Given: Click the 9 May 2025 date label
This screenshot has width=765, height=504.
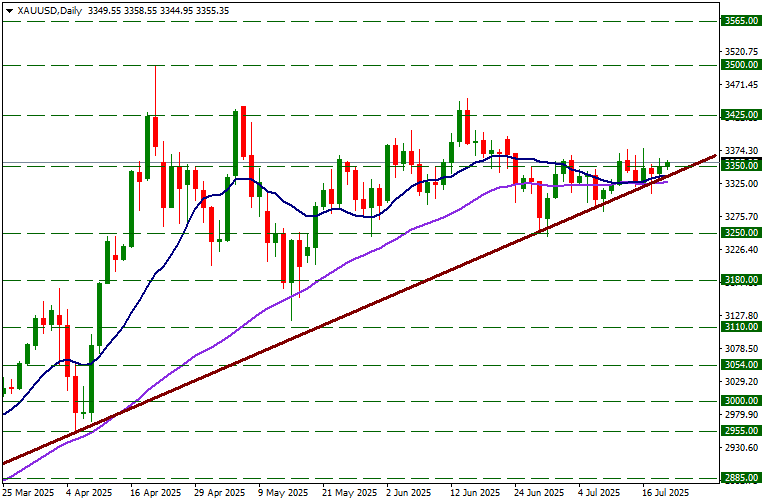Looking at the screenshot, I should tap(283, 493).
